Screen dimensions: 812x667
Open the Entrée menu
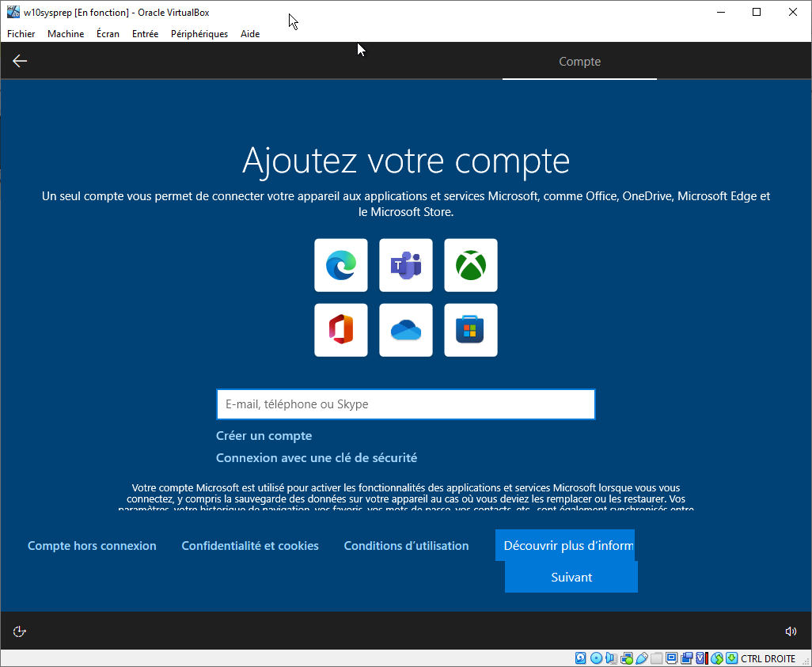145,34
